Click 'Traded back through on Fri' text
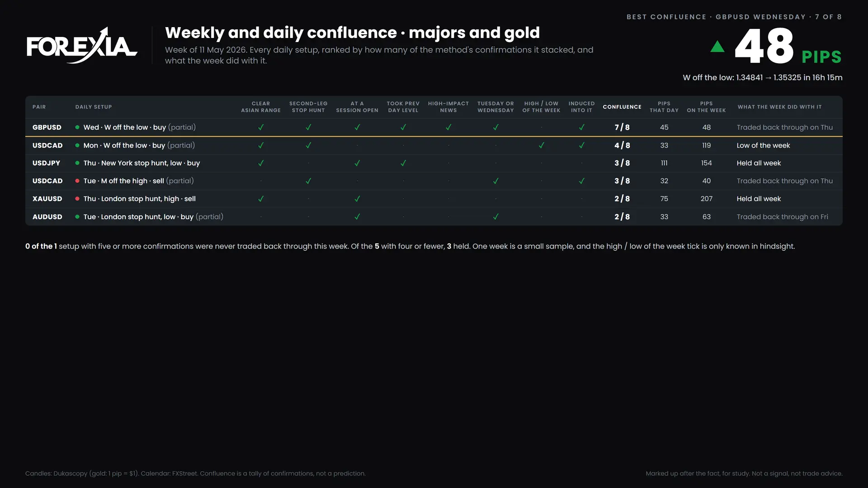Image resolution: width=868 pixels, height=488 pixels. pos(783,217)
